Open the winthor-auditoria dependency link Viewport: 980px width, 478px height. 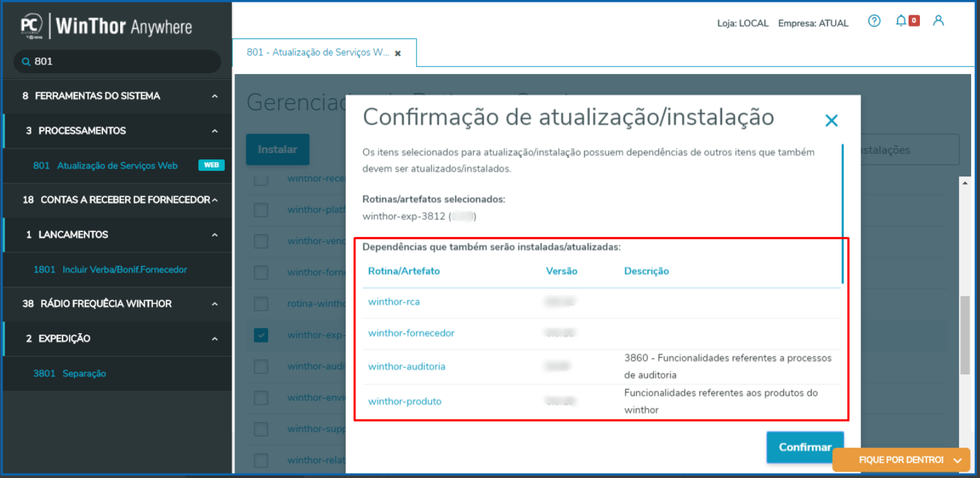point(407,366)
